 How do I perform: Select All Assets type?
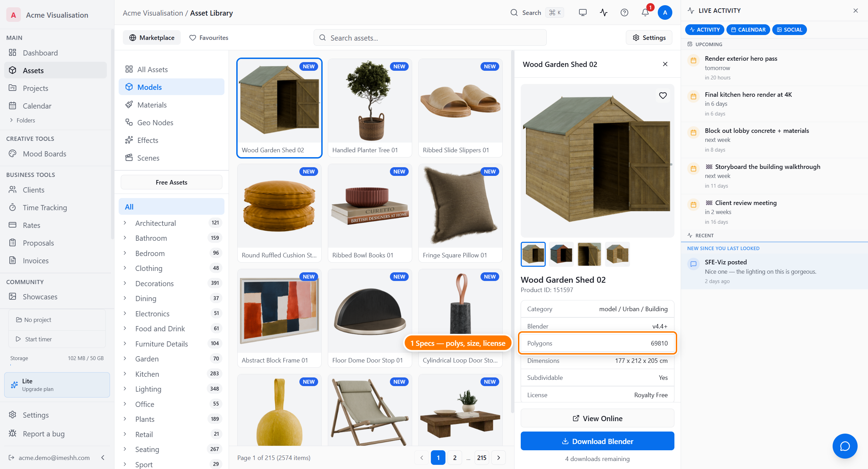(x=171, y=69)
